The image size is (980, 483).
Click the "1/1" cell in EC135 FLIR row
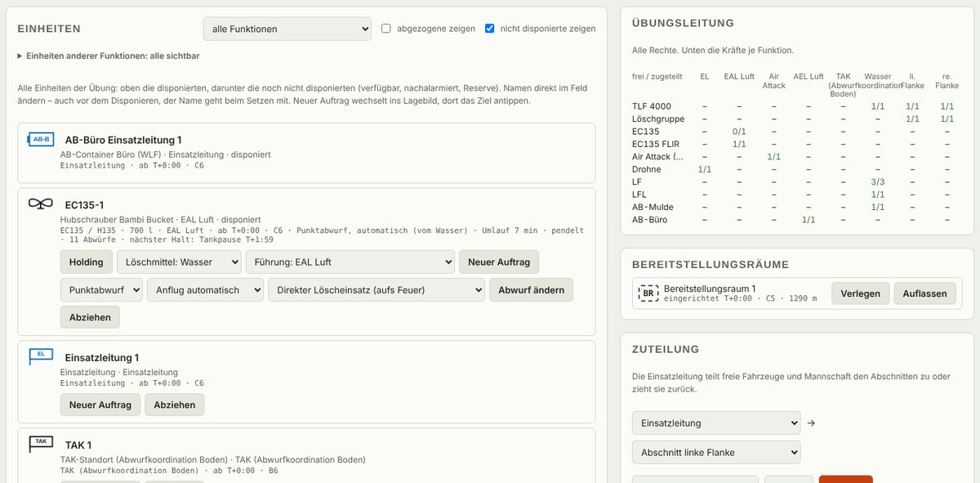pos(739,144)
